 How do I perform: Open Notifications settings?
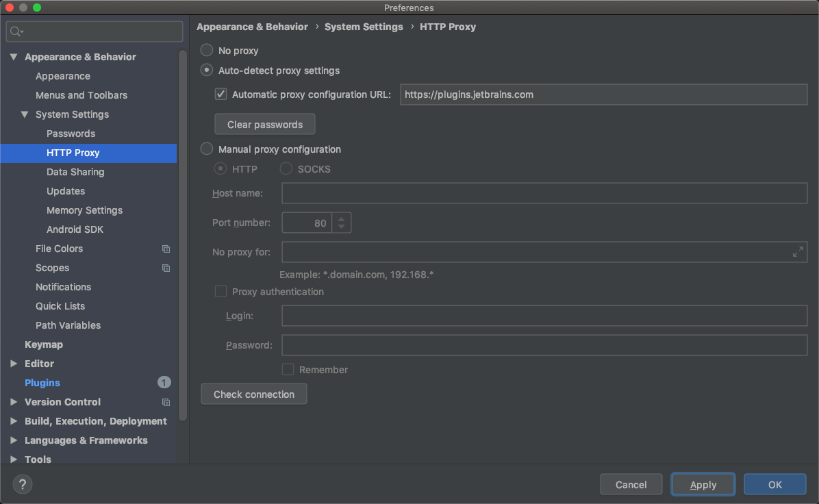coord(63,287)
